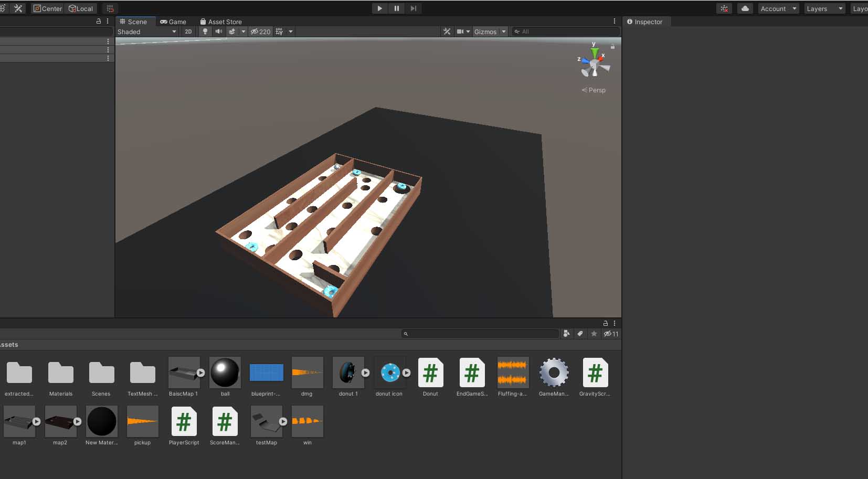Click the Search by Type filter icon
This screenshot has height=479, width=868.
coord(566,334)
